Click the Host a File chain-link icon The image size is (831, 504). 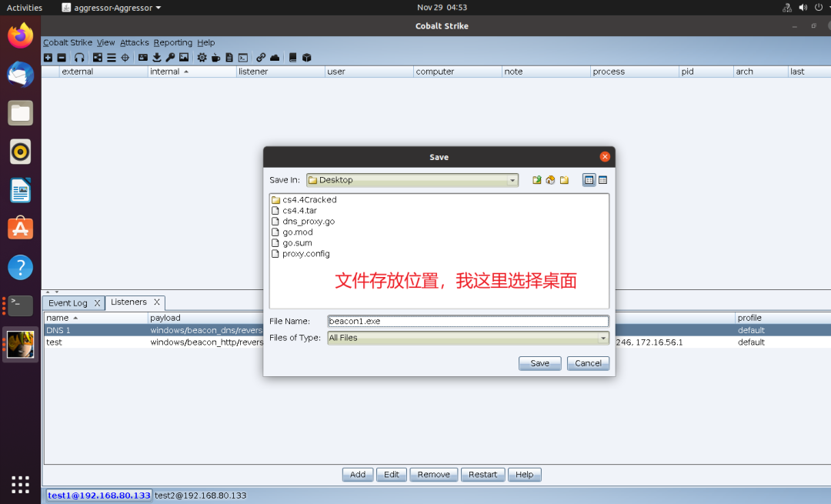tap(261, 58)
